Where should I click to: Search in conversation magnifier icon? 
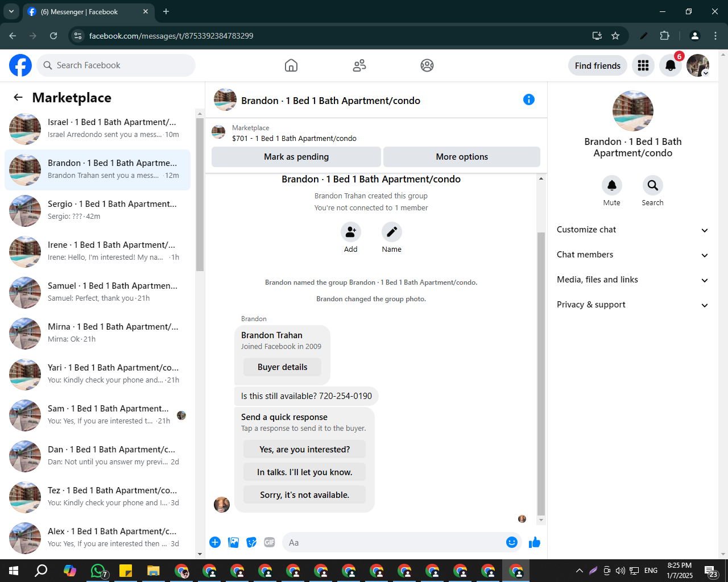coord(653,185)
